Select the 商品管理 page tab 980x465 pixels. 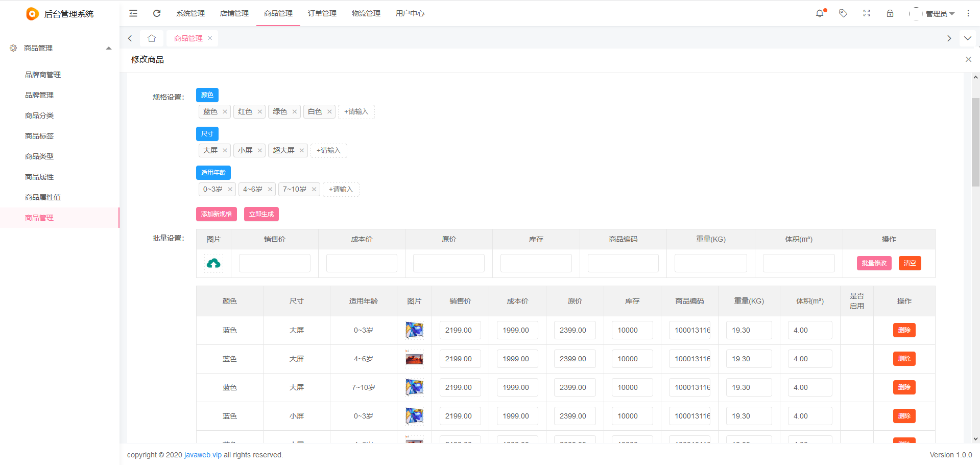(x=188, y=38)
